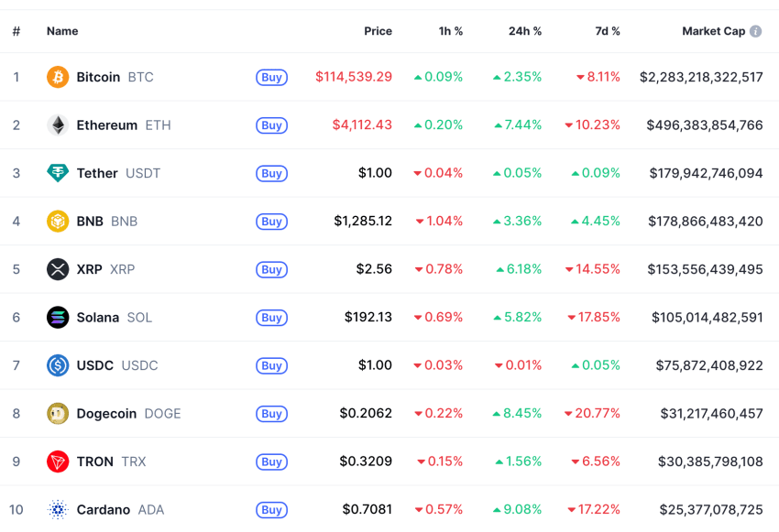Sort the table by Price column

378,30
